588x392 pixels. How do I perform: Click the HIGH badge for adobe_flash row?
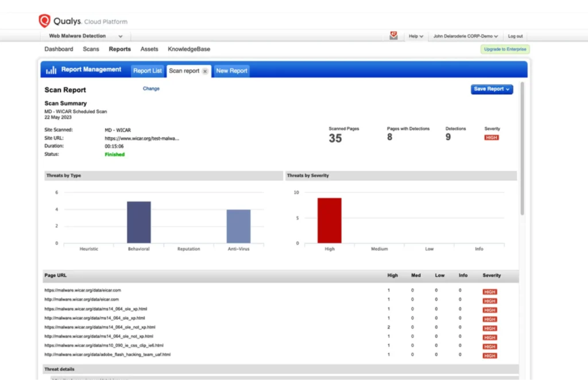(489, 356)
